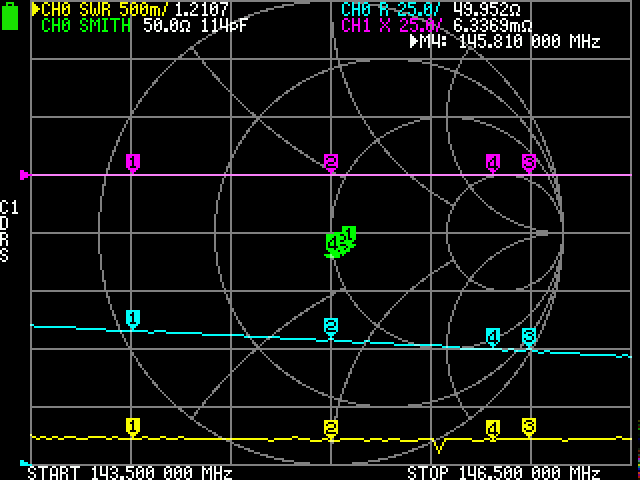Click the cyan reference position marker at bottom-left

25,462
